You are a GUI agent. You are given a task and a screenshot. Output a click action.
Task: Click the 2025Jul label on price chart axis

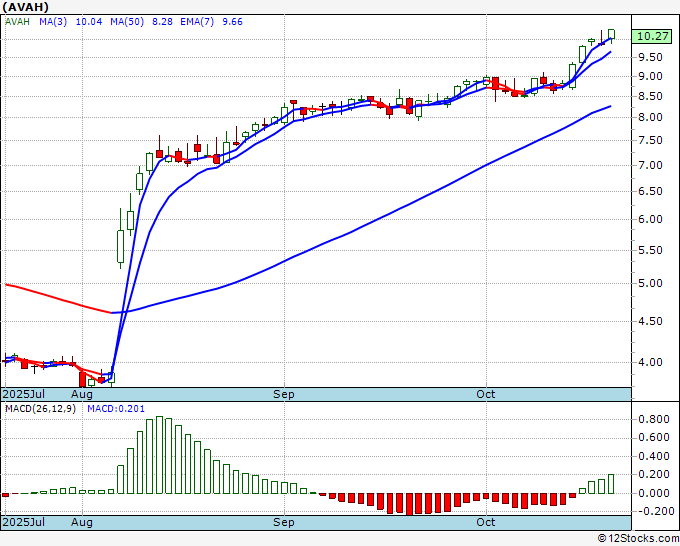24,394
